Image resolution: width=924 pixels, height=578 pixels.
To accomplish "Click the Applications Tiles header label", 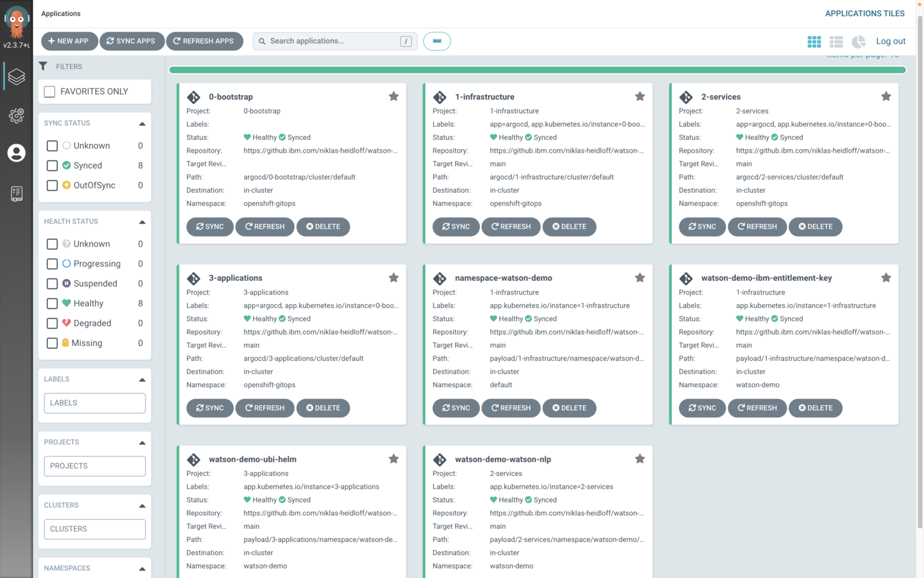I will 865,13.
